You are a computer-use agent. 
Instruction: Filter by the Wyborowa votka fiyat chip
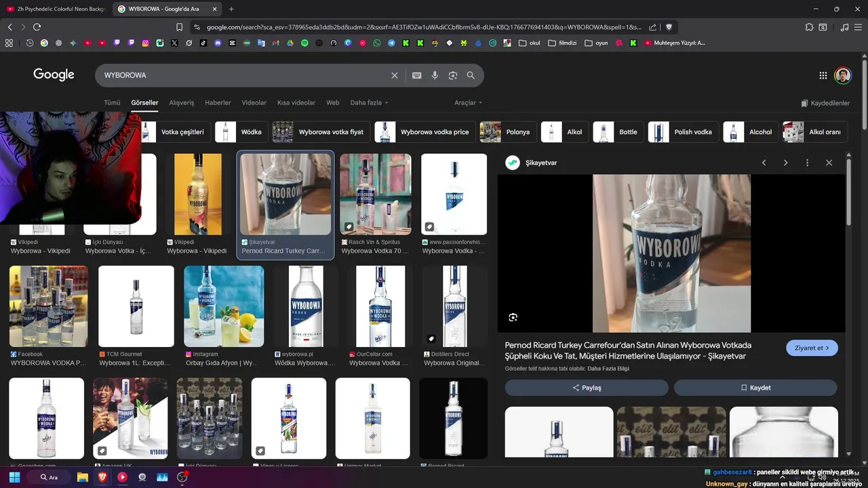pyautogui.click(x=321, y=132)
